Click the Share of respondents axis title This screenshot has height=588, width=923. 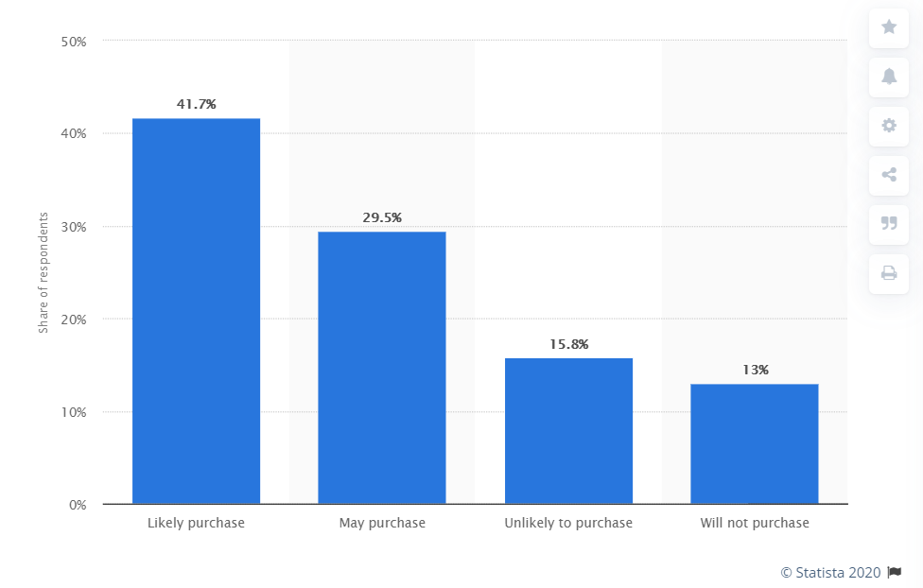coord(43,272)
